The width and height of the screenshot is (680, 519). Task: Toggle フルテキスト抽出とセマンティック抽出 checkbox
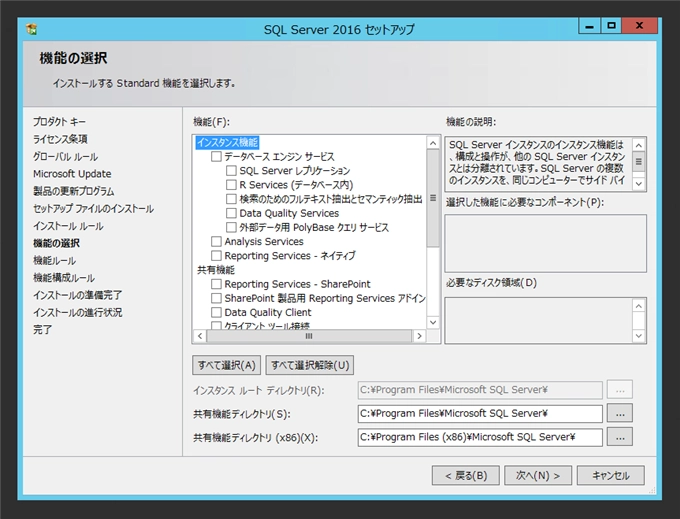click(231, 199)
